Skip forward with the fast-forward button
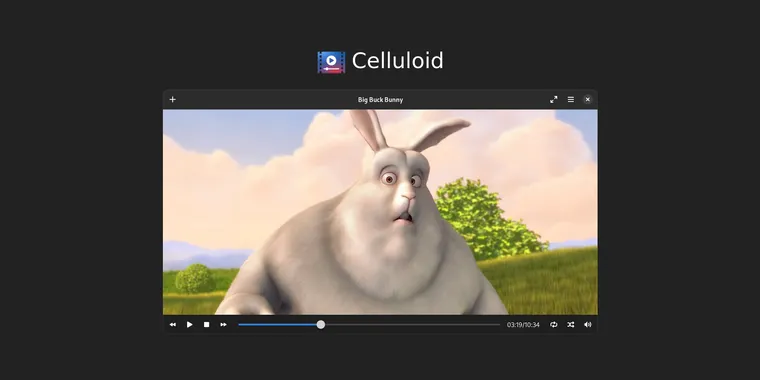 coord(223,325)
